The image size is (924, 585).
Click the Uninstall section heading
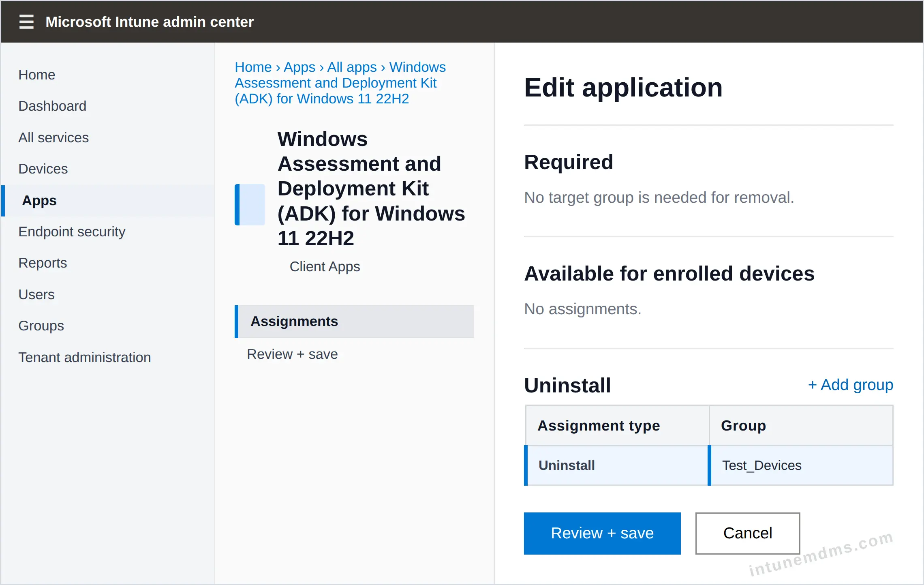point(567,385)
